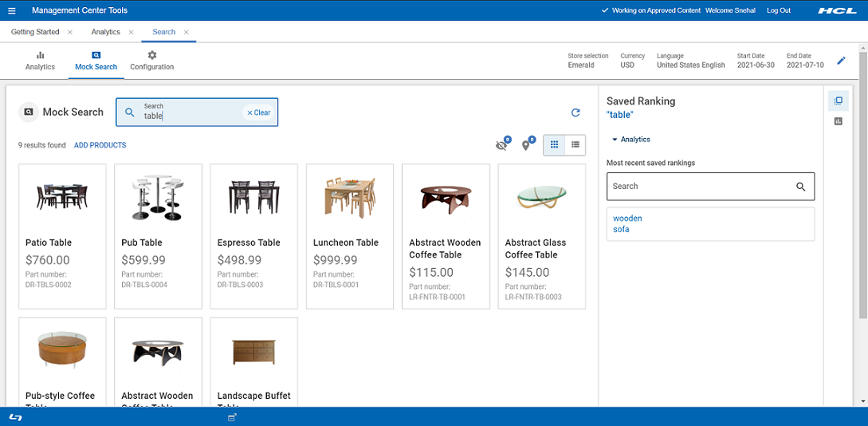Image resolution: width=868 pixels, height=426 pixels.
Task: Switch to grid view
Action: 554,144
